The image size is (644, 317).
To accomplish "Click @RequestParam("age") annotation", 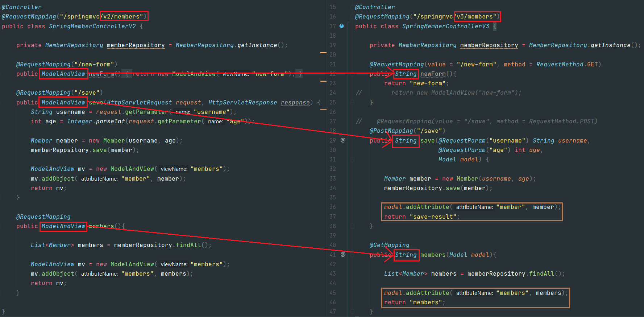I will [x=474, y=150].
